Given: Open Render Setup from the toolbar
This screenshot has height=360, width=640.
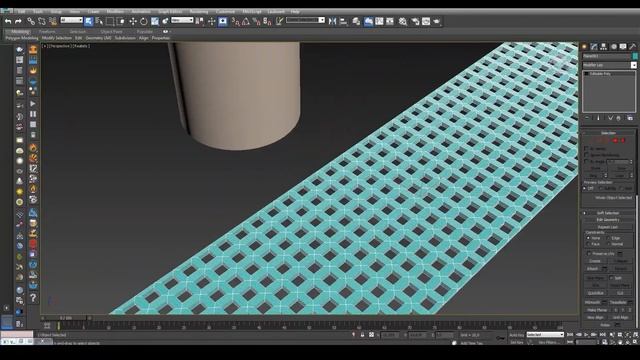Looking at the screenshot, I should point(415,21).
